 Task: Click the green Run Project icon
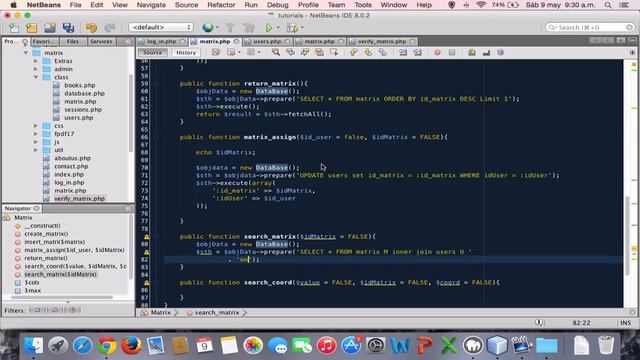tap(269, 27)
